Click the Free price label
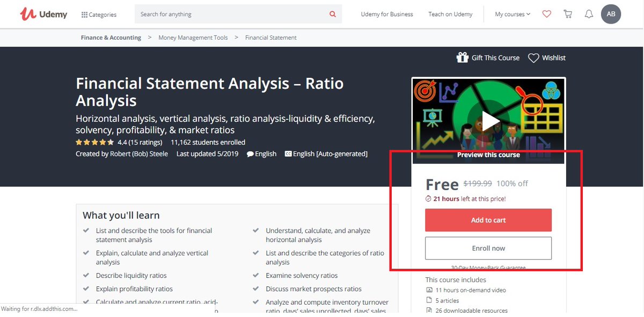The height and width of the screenshot is (317, 644). [442, 185]
